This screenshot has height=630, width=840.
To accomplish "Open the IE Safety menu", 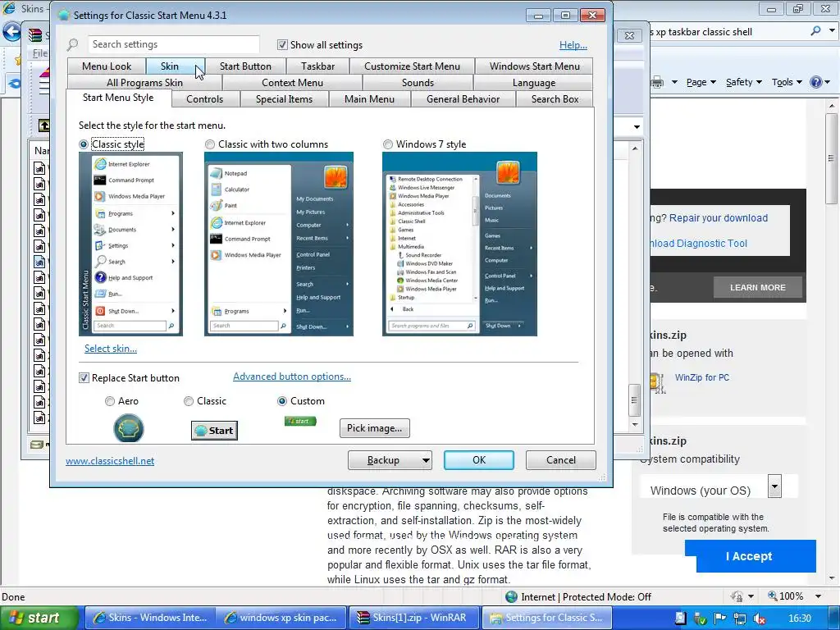I will 743,82.
